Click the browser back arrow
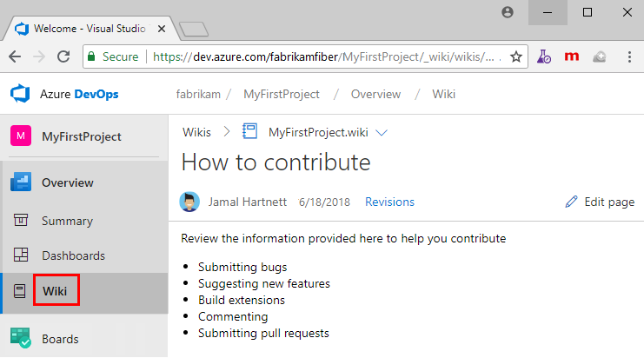 (x=15, y=56)
